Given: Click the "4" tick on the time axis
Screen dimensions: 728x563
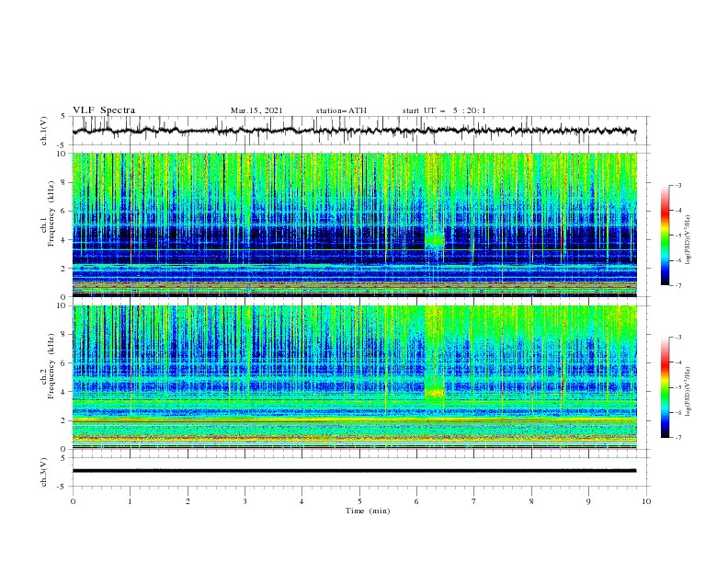Looking at the screenshot, I should (301, 501).
